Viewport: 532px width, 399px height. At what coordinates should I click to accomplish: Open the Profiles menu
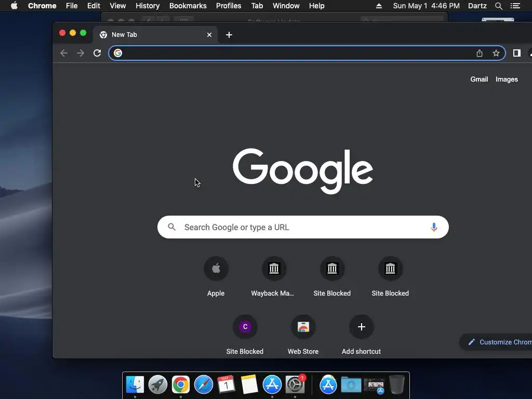[229, 6]
